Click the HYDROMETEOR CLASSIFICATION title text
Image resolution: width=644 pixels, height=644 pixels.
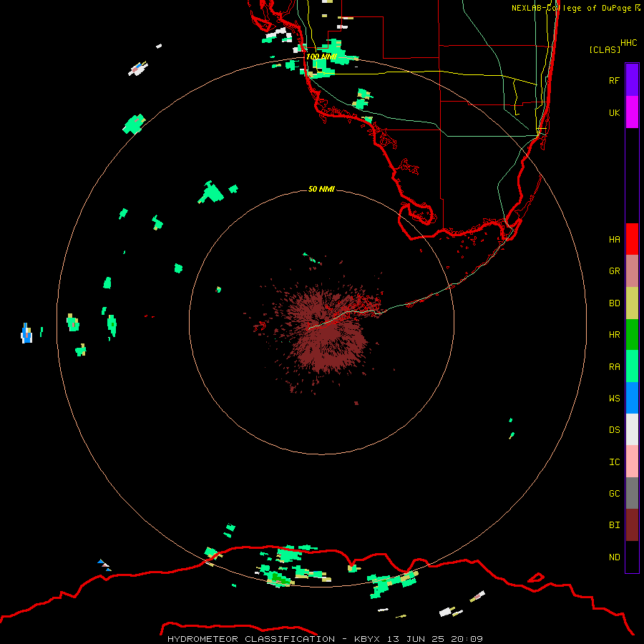pos(251,639)
